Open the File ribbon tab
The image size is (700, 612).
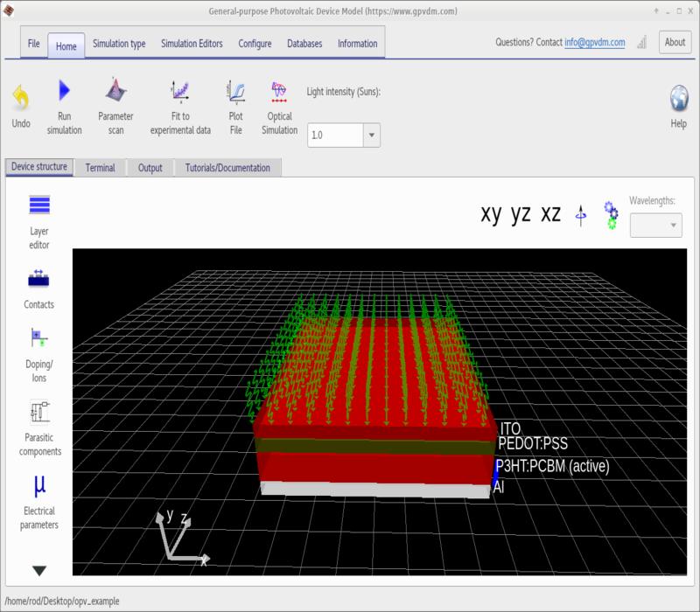pos(34,43)
